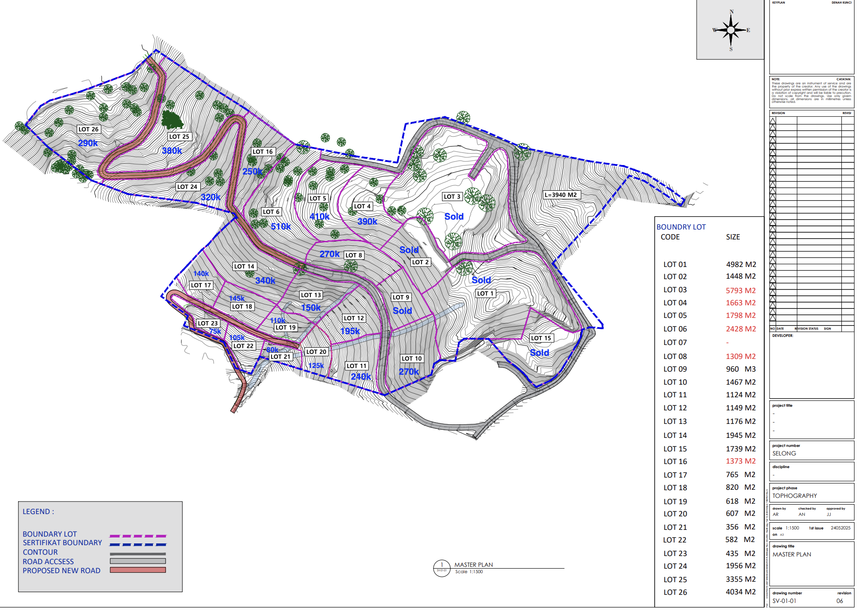Click the blue Sertifikat Boundary legend line
Image resolution: width=859 pixels, height=616 pixels.
click(138, 545)
